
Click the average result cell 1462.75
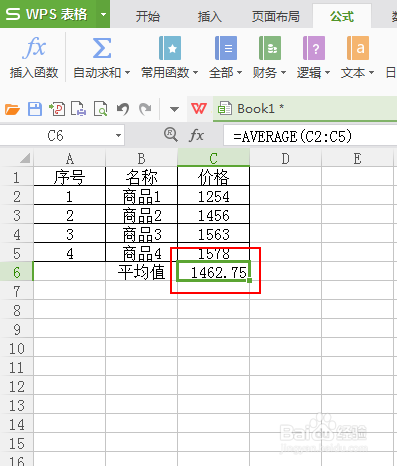[213, 272]
